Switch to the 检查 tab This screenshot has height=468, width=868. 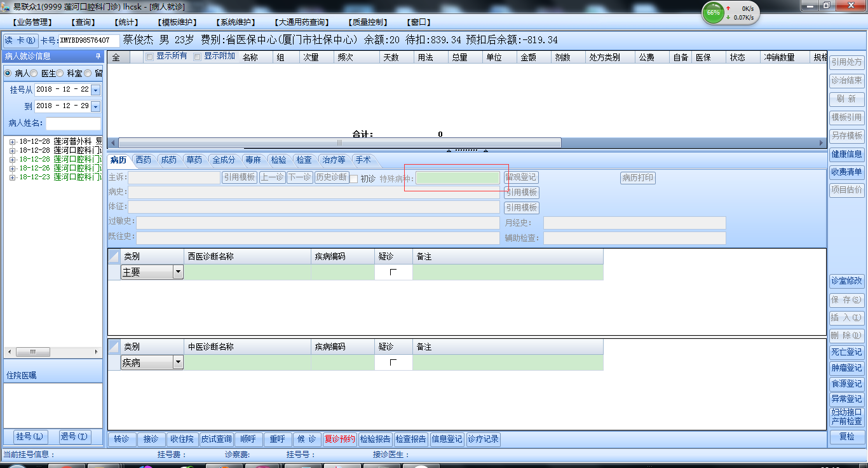pyautogui.click(x=304, y=160)
